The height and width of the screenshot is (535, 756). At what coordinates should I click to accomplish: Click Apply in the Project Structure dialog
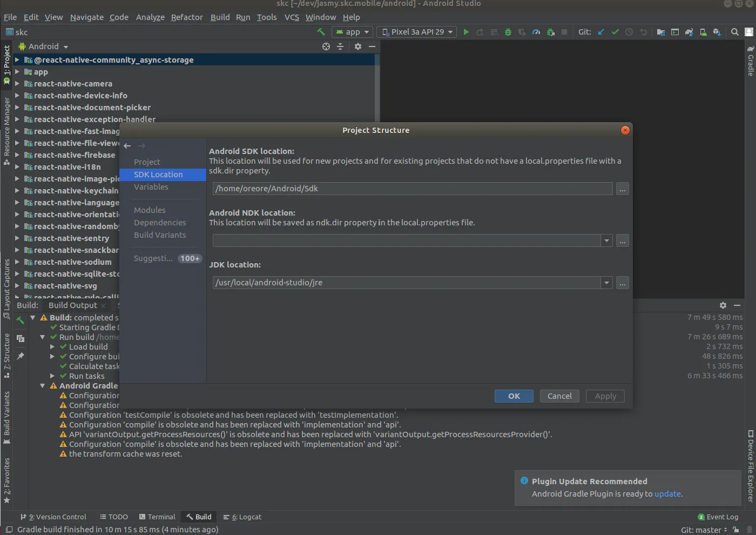point(605,396)
